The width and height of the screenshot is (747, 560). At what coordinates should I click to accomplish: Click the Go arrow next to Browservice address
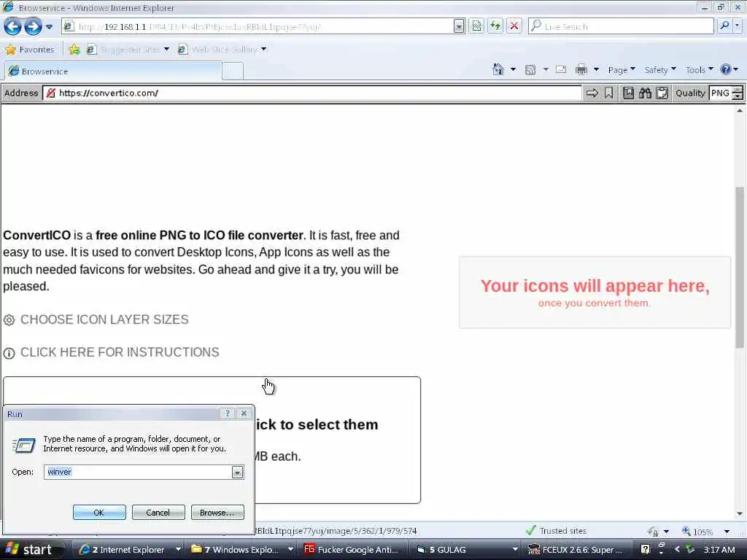point(592,93)
